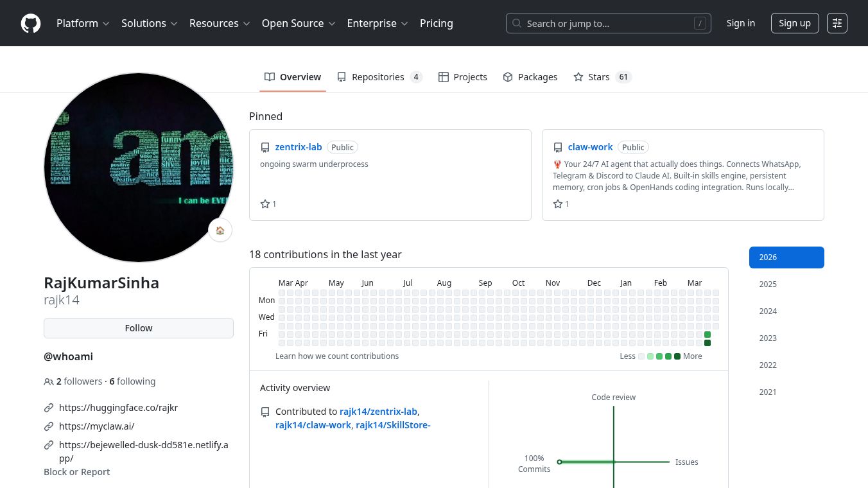This screenshot has width=868, height=488.
Task: Click the home status emoji badge
Action: tap(220, 231)
